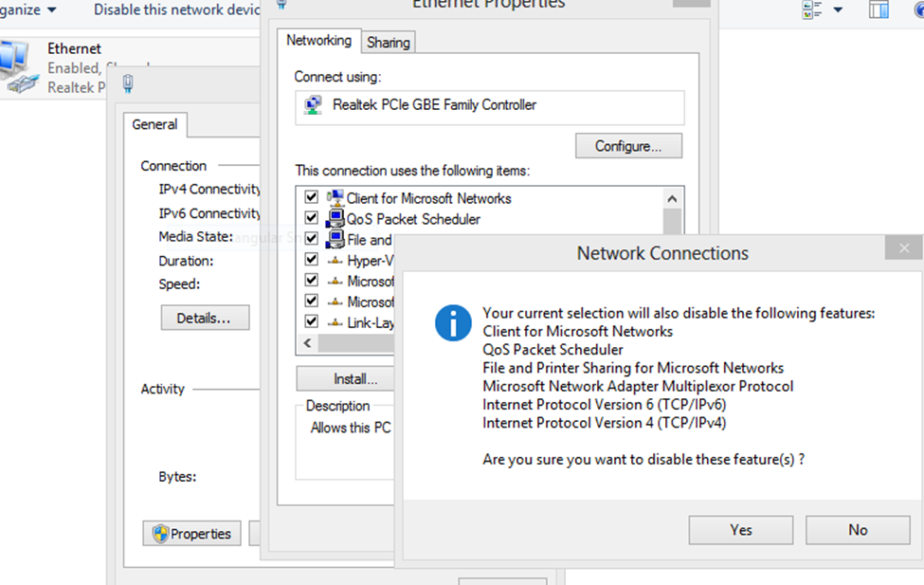
Task: Click the Realtek adapter icon under Connect using
Action: pos(312,105)
